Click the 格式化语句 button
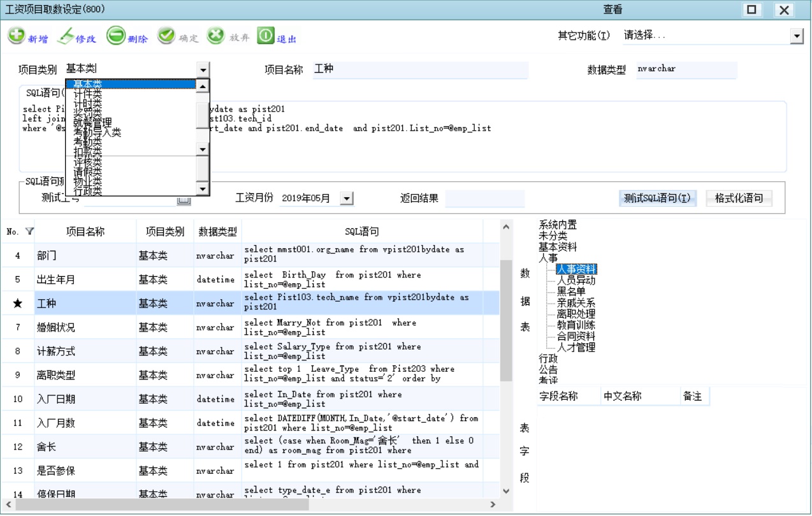This screenshot has width=812, height=516. [x=739, y=198]
